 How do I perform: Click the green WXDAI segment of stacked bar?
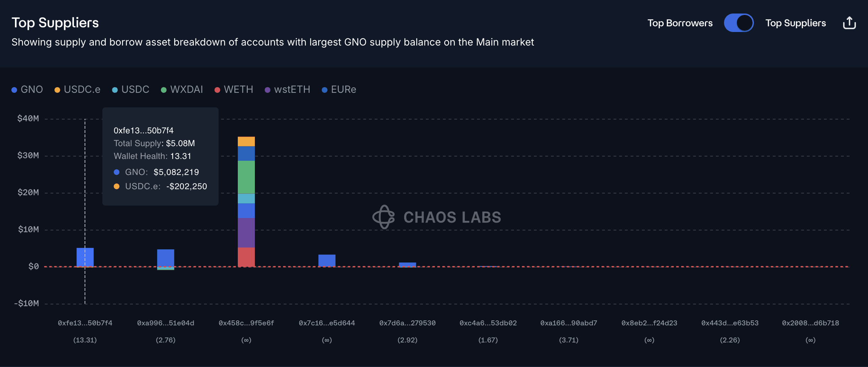tap(246, 177)
